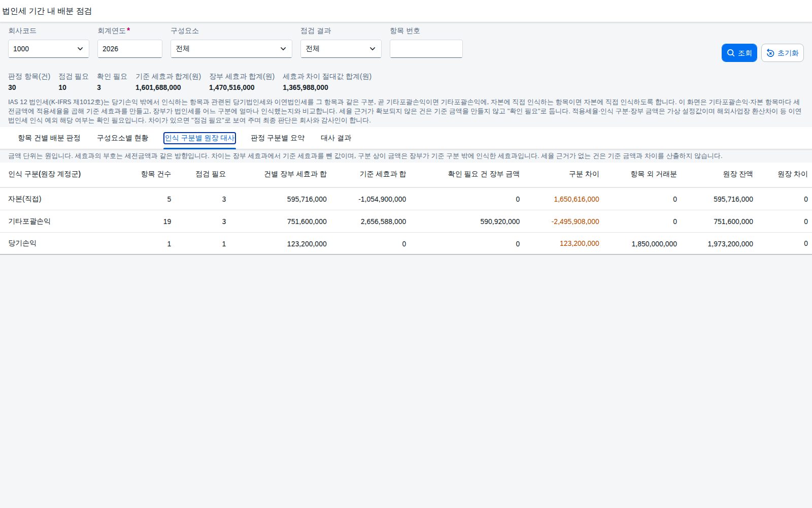The image size is (812, 508).
Task: Click the summary 기준 세효과 합계 value 1,601,688,000
Action: tap(158, 87)
